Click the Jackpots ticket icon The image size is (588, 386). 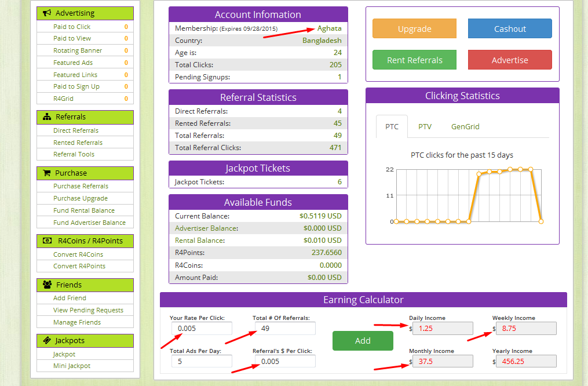click(x=48, y=340)
